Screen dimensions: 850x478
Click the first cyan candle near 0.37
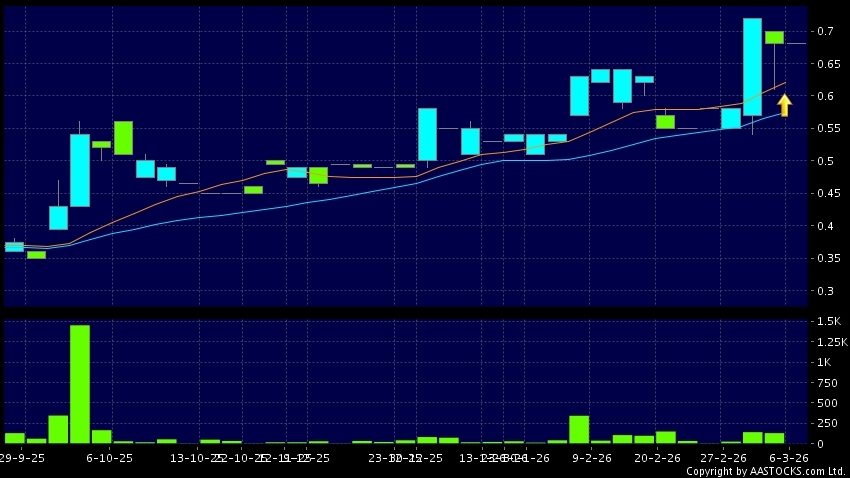coord(14,246)
